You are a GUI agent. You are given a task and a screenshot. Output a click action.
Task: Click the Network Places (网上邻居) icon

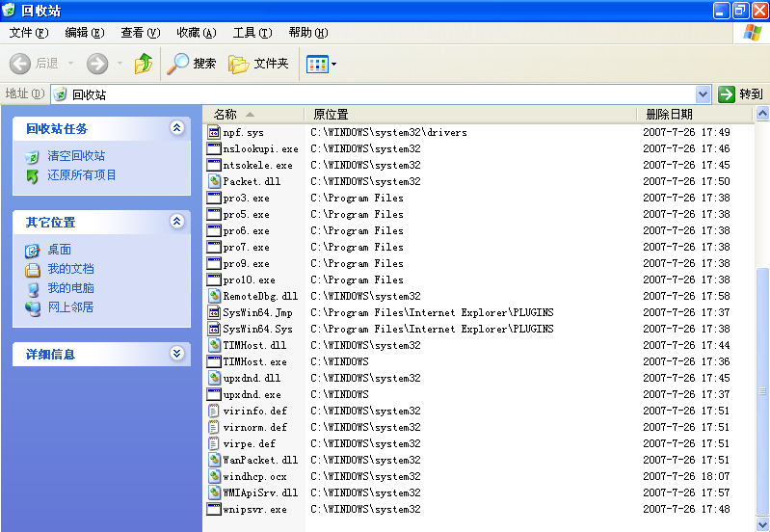click(33, 308)
